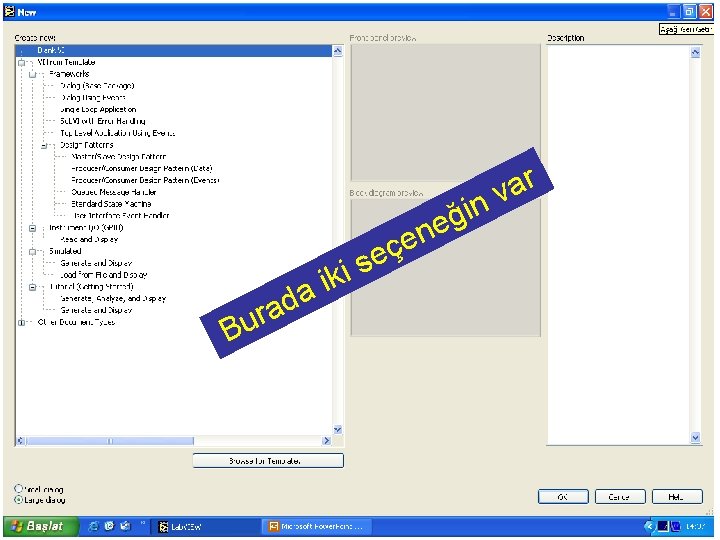Choose Load from File and Display

click(103, 275)
